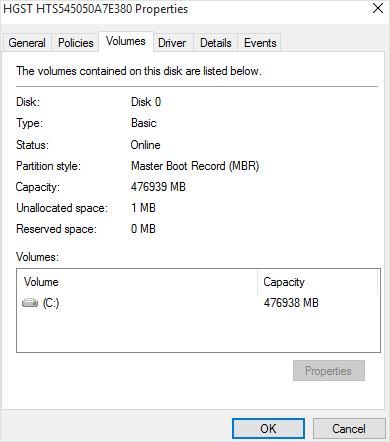The height and width of the screenshot is (442, 390).
Task: Click the Reserved space label
Action: (x=56, y=229)
